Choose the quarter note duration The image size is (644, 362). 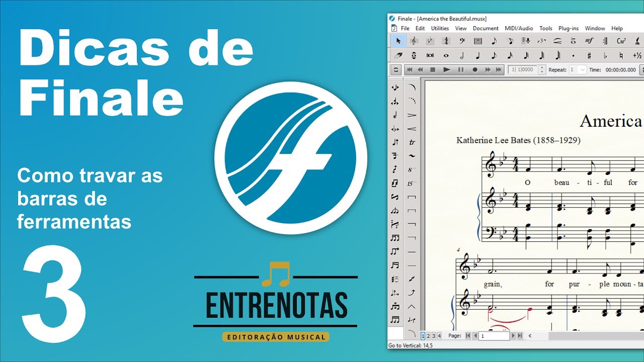pyautogui.click(x=478, y=55)
